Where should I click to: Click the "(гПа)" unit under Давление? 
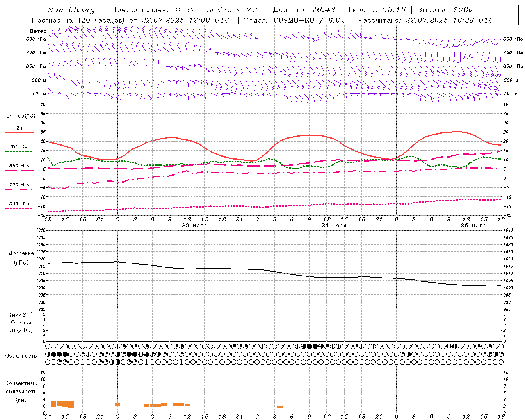click(21, 262)
